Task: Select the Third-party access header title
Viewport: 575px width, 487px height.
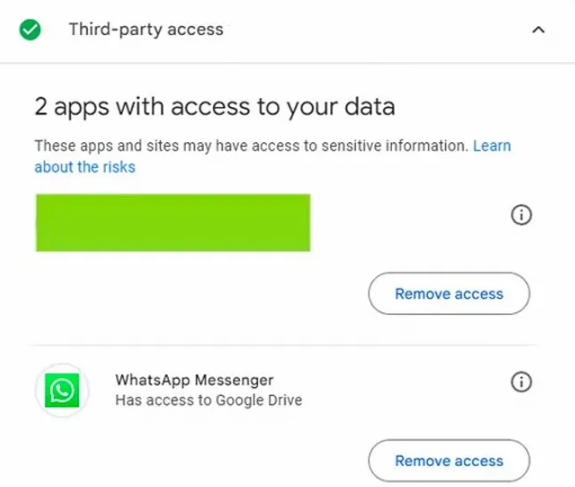Action: 146,29
